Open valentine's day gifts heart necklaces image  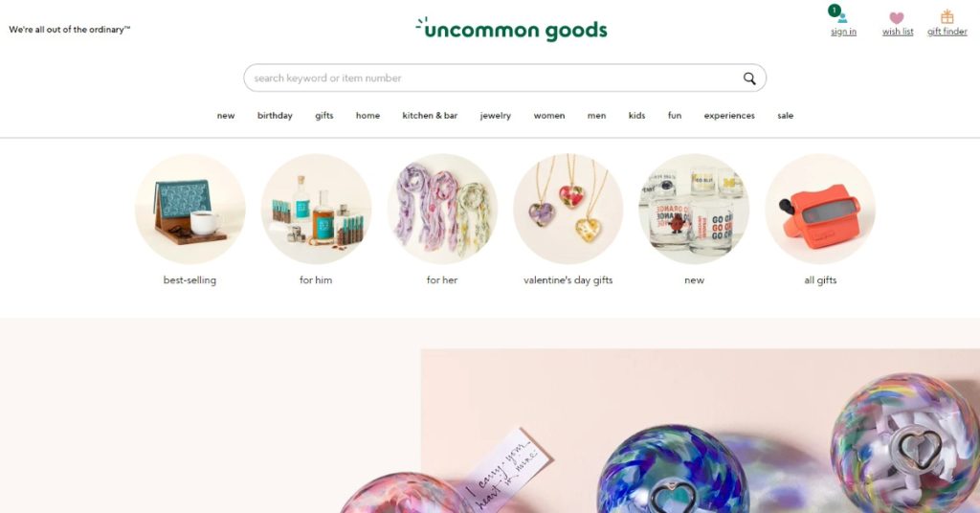tap(568, 209)
